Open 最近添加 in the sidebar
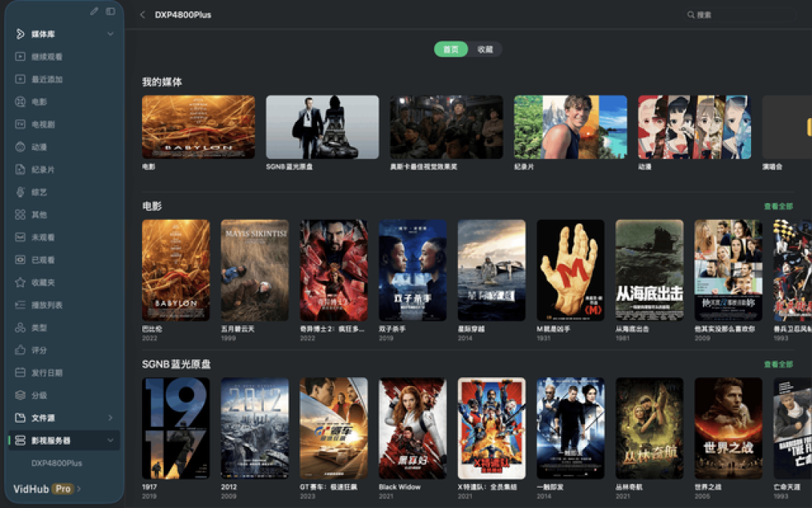 click(65, 79)
